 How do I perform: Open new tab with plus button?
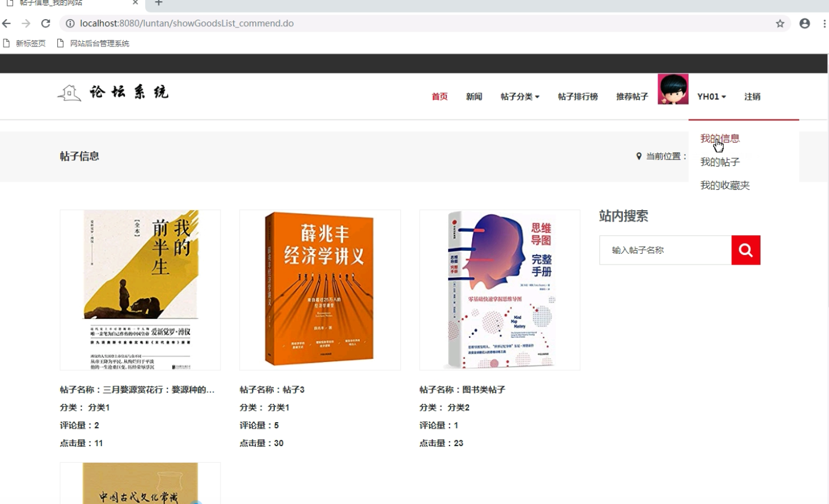pyautogui.click(x=158, y=3)
